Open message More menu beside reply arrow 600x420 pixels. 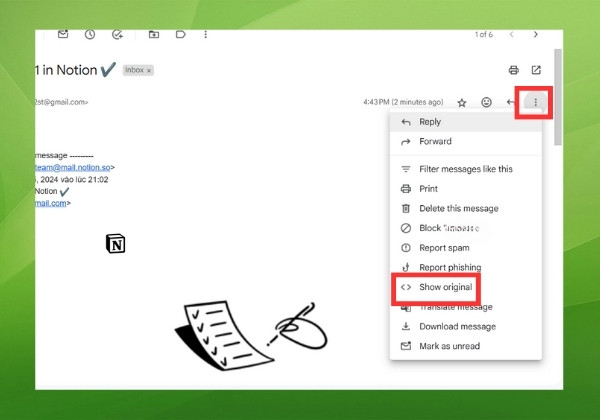pyautogui.click(x=535, y=102)
